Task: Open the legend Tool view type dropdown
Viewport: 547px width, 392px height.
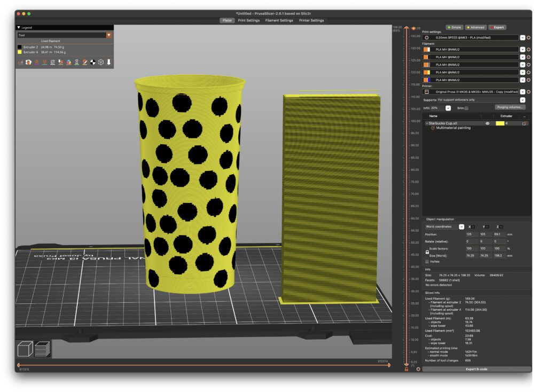Action: point(109,35)
